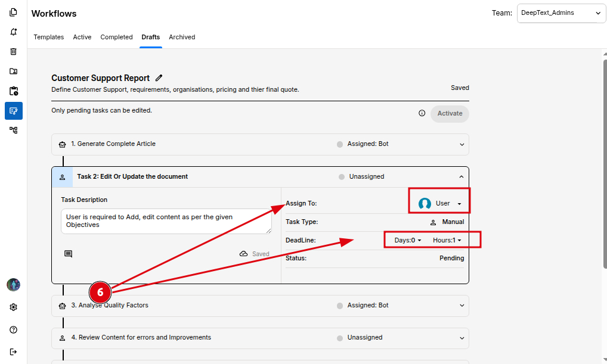
Task: Click the logout icon at sidebar bottom
Action: coord(13,351)
